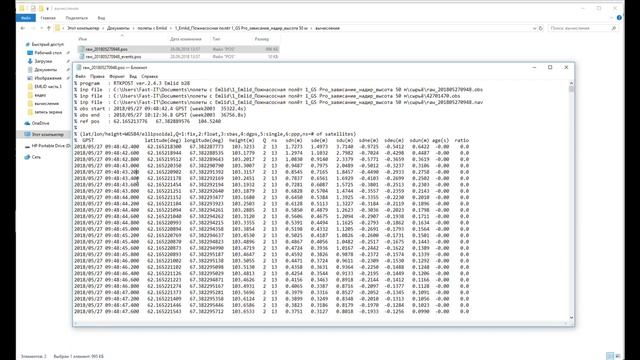Click 1_Emlid breadcrumb folder in address bar

tap(241, 28)
